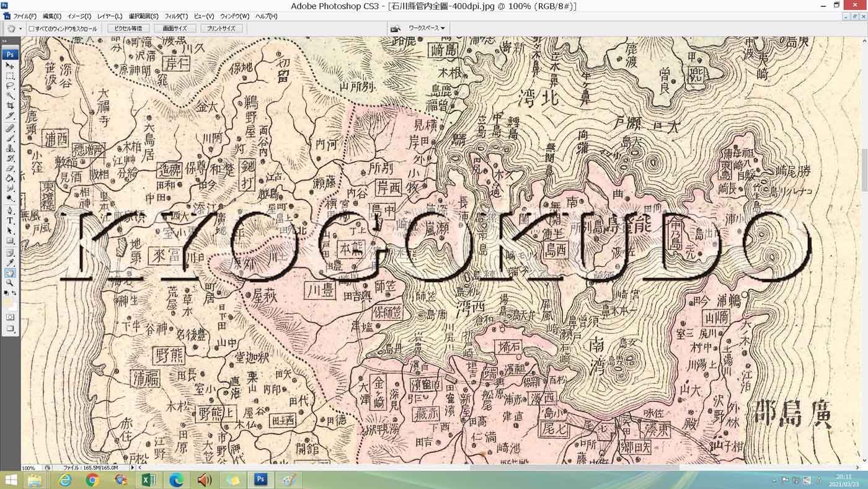Click the Photoshop taskbar button

tap(260, 480)
